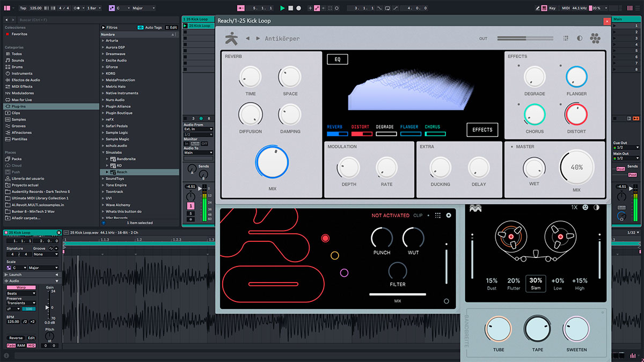Screen dimensions: 644x362
Task: Toggle HiQ mode for the clip
Action: (31, 345)
